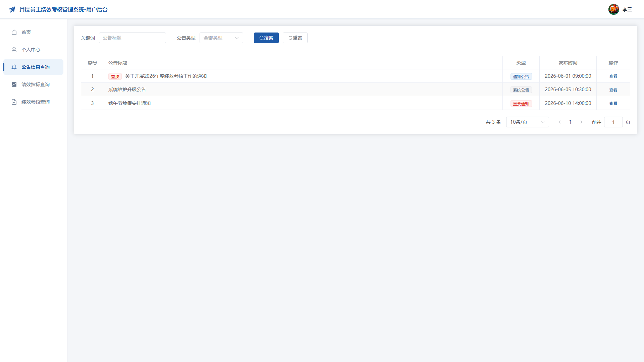The width and height of the screenshot is (644, 362).
Task: Click the 序号 column header
Action: tap(92, 63)
